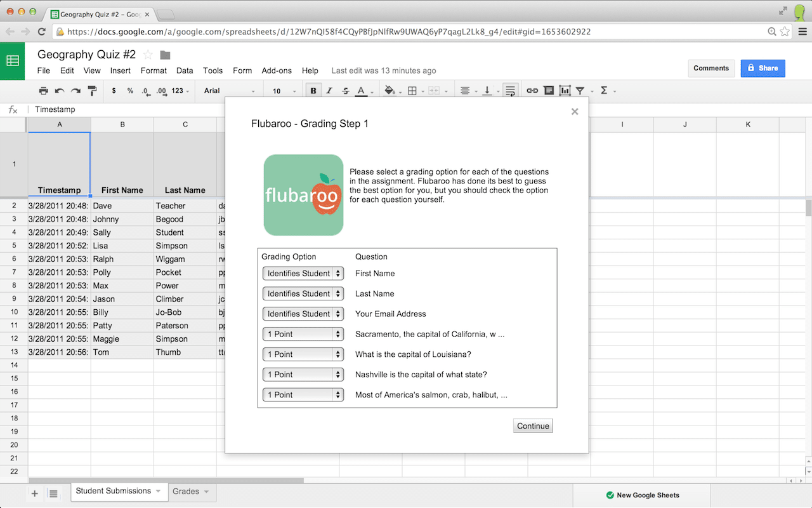
Task: Click the blue Share button
Action: (x=763, y=68)
